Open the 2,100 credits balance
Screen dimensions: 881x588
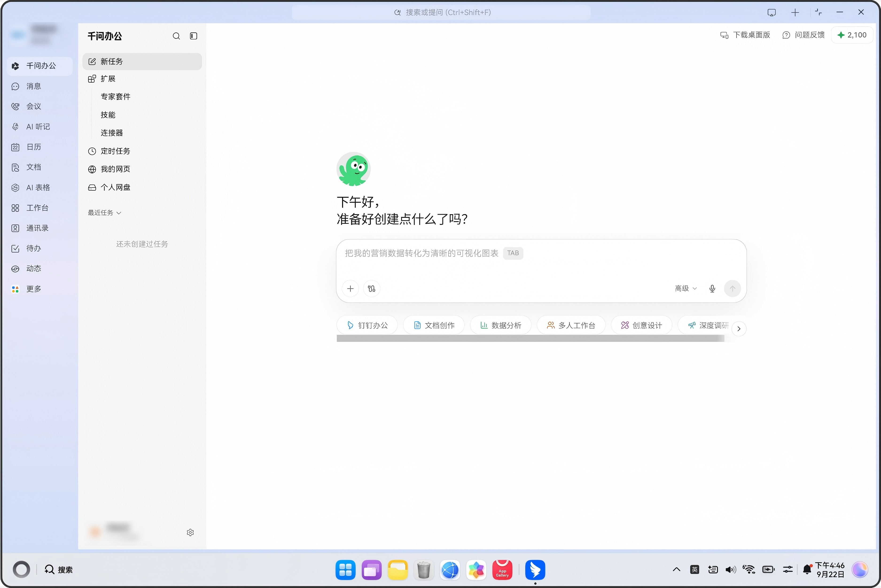click(852, 35)
